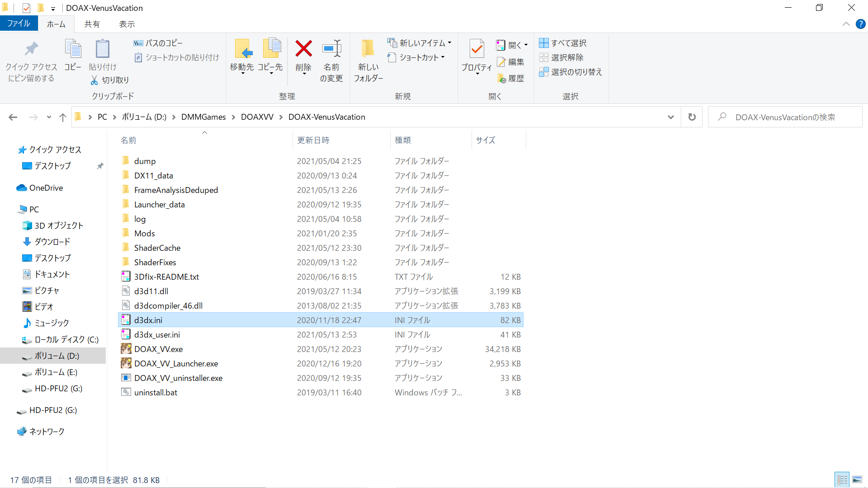Click the DOAX-VenusVacation search box
Image resolution: width=868 pixels, height=488 pixels.
(x=785, y=117)
